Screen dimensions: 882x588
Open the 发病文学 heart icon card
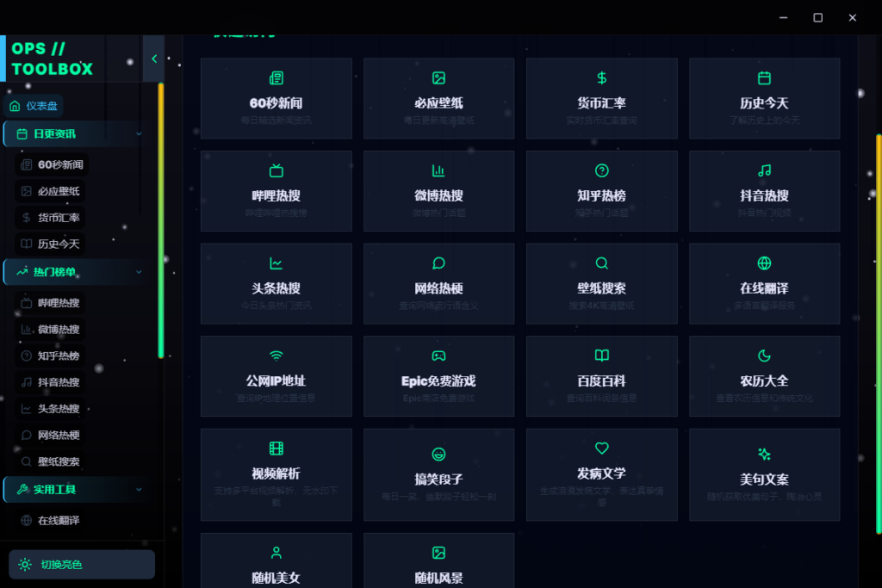pyautogui.click(x=601, y=474)
